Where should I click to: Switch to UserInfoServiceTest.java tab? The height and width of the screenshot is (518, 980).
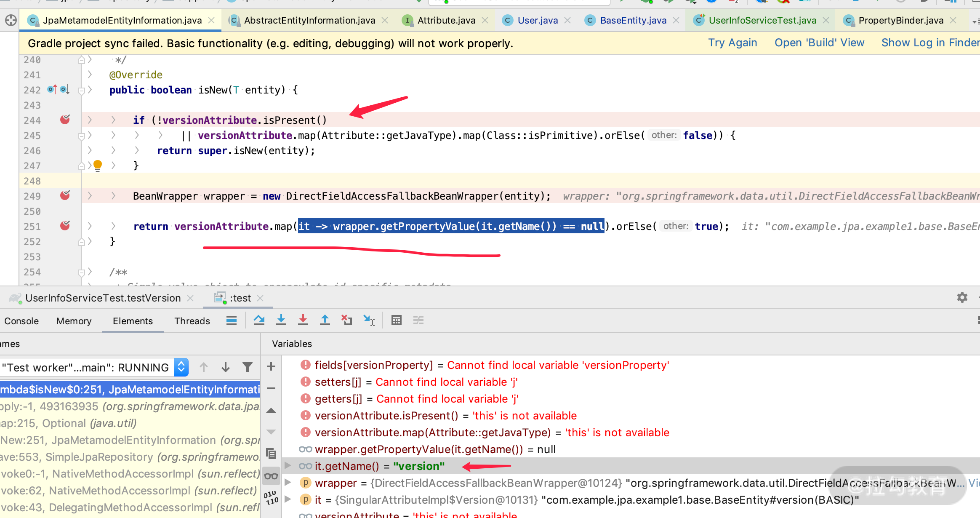(762, 20)
